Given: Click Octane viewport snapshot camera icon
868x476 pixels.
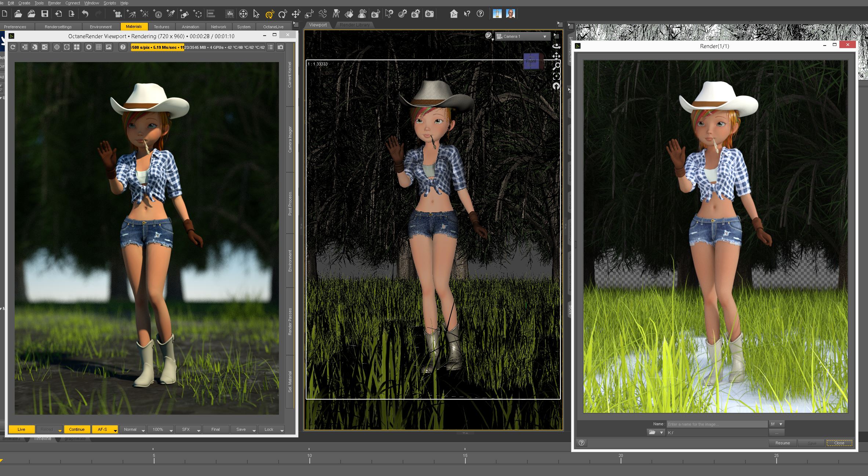Looking at the screenshot, I should pos(280,47).
